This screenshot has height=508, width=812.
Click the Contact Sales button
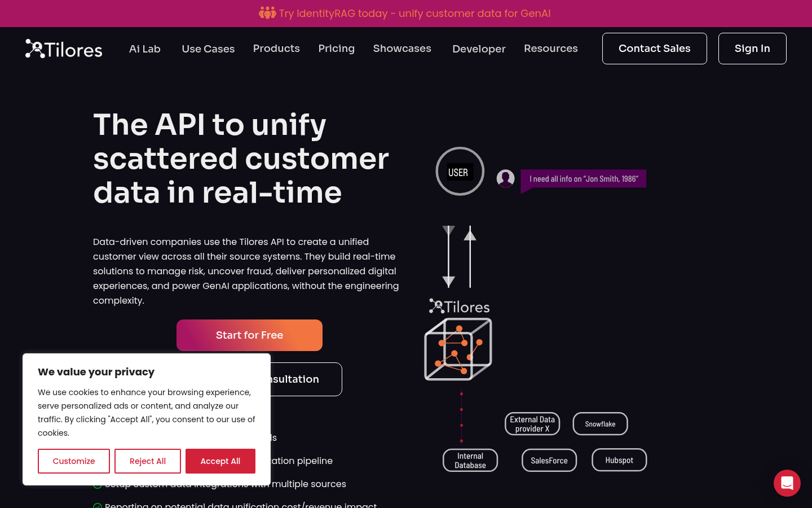(655, 49)
